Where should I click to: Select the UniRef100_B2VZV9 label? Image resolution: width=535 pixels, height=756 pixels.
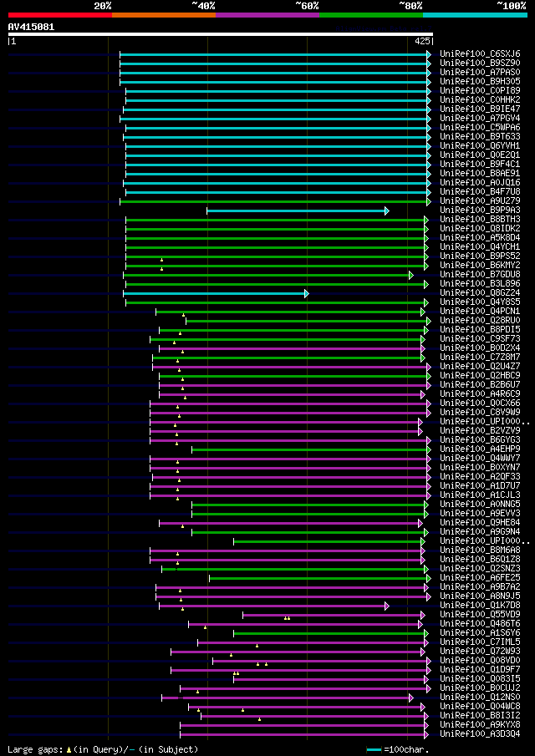pos(480,430)
